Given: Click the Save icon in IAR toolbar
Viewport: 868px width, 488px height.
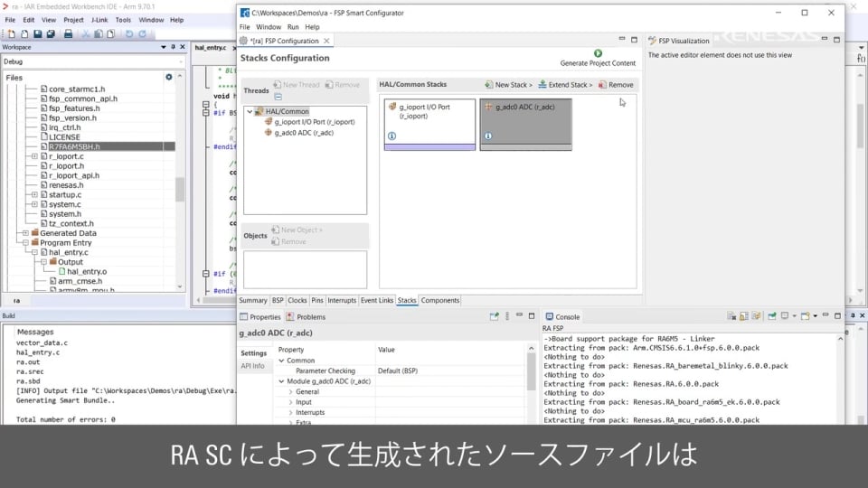Looking at the screenshot, I should (x=38, y=33).
